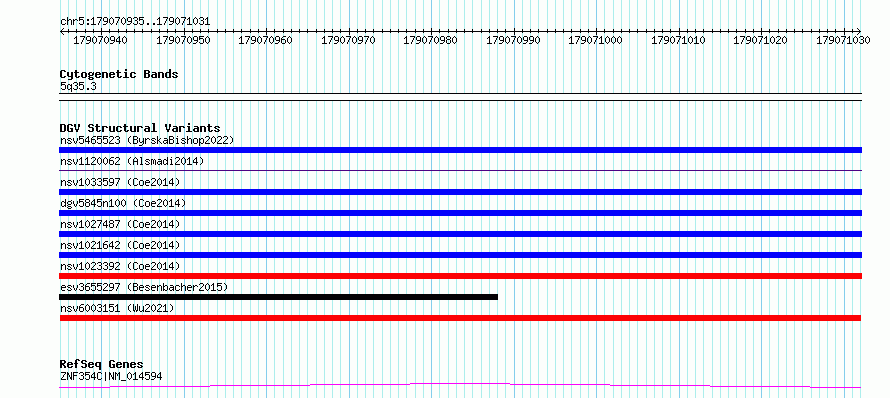The image size is (890, 398).
Task: Click the thin purple line for nsv1120062
Action: (x=461, y=170)
